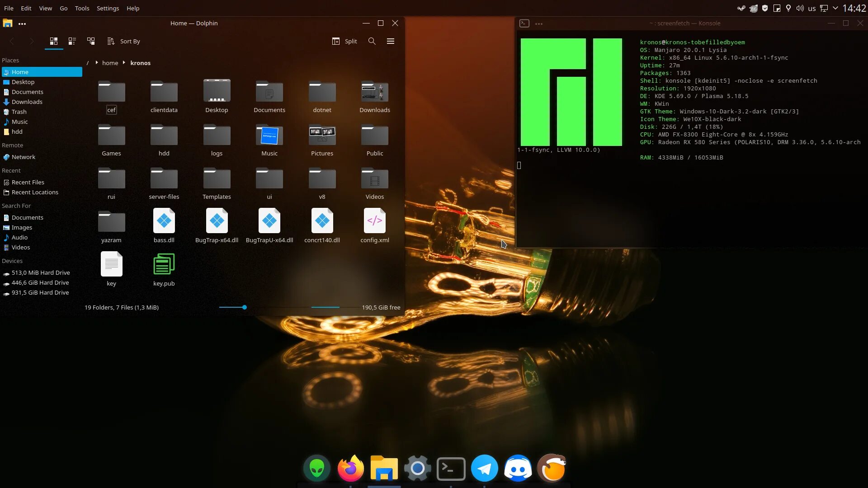Click the home breadcrumb path segment
The height and width of the screenshot is (488, 868).
click(x=110, y=63)
